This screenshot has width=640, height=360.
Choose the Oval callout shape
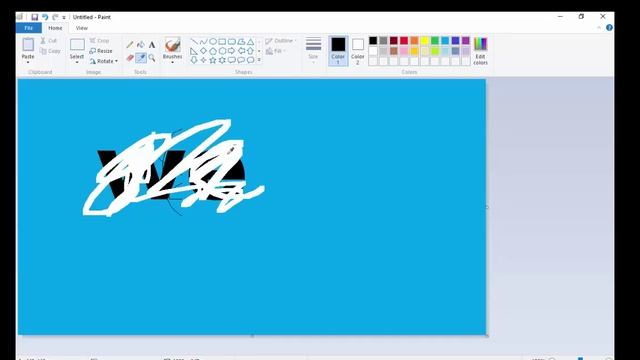tap(241, 60)
